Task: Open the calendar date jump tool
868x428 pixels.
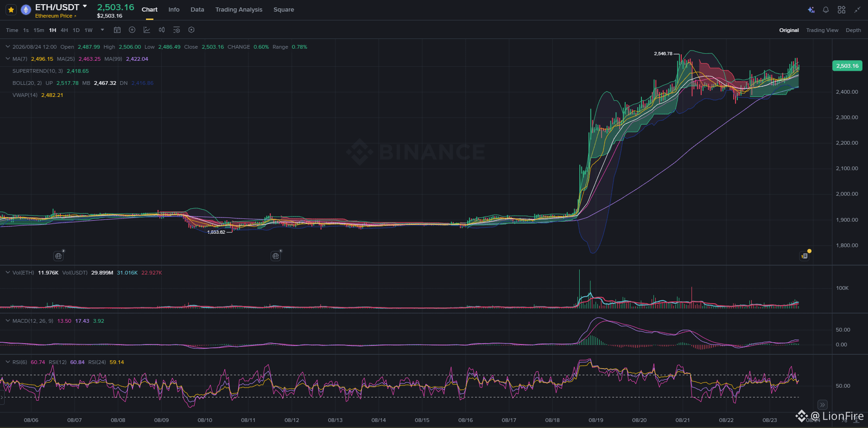Action: click(117, 30)
